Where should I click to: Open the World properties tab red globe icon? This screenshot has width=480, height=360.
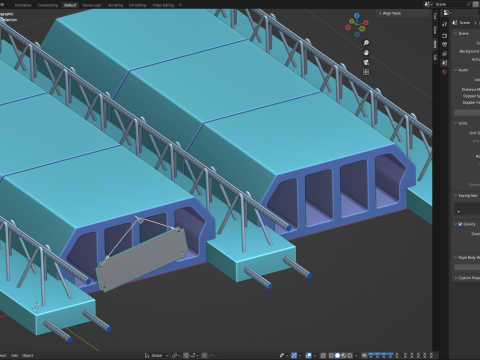point(444,72)
